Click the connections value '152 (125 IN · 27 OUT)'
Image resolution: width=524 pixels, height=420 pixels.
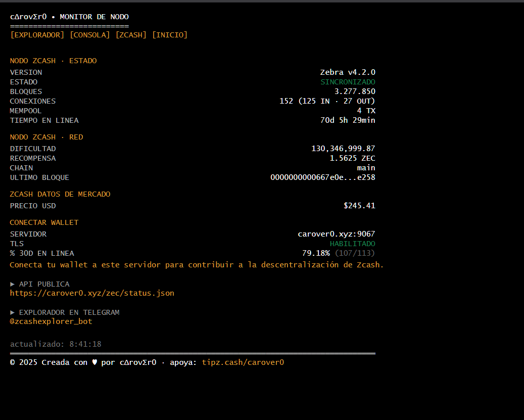(x=327, y=101)
